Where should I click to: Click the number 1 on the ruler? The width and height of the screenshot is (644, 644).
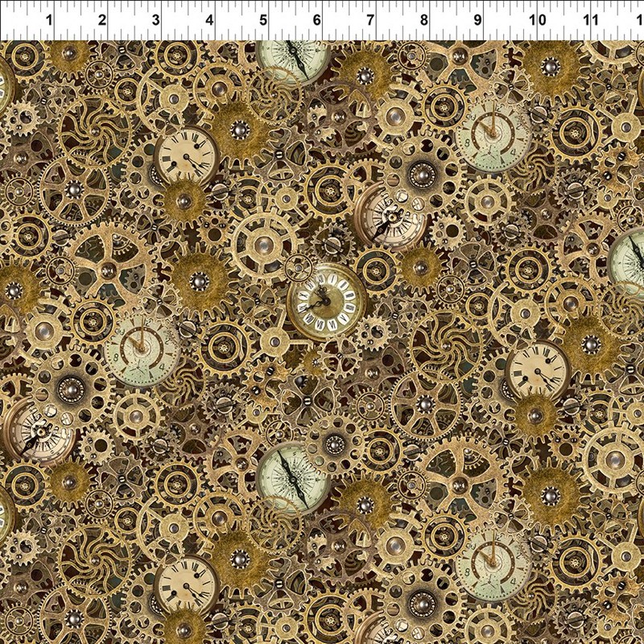pyautogui.click(x=51, y=19)
